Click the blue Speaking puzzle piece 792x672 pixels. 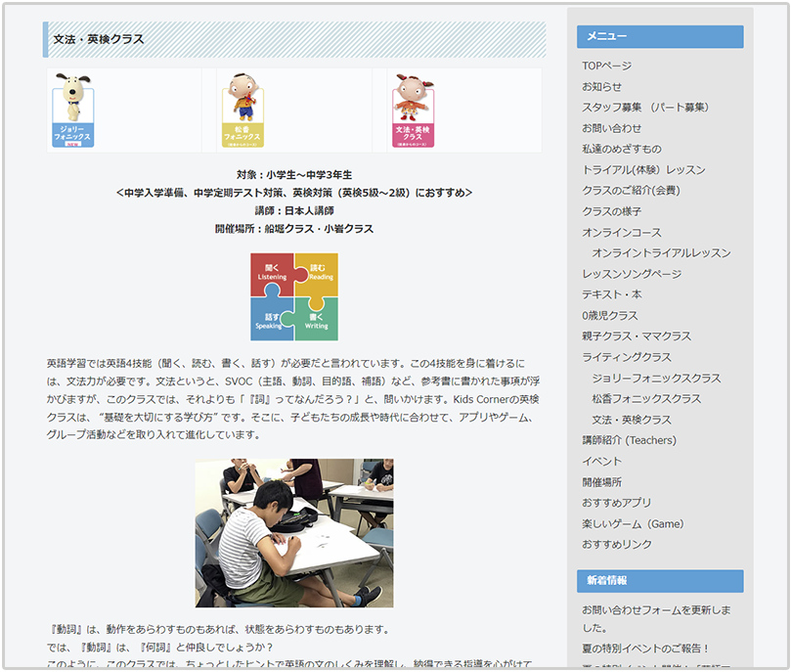(271, 319)
